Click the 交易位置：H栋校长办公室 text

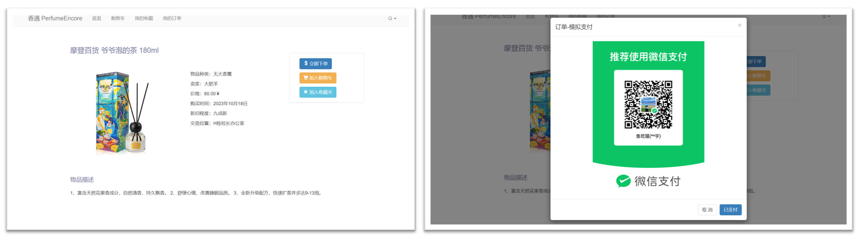tap(217, 123)
